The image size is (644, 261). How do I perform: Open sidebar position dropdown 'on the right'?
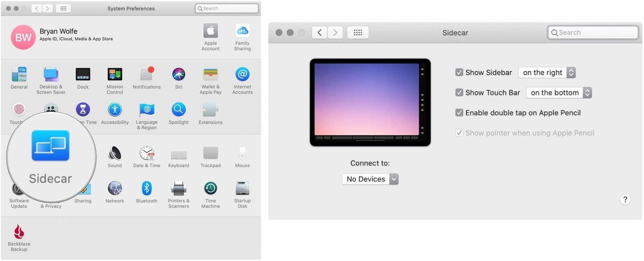pyautogui.click(x=547, y=72)
